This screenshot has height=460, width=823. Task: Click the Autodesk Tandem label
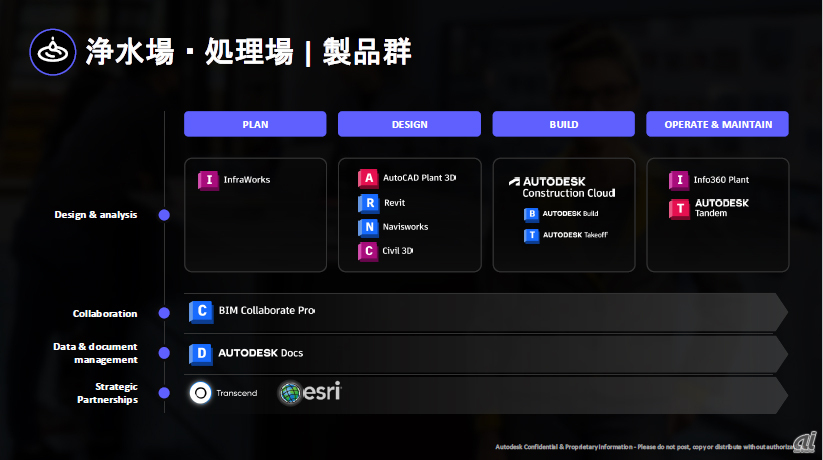[x=722, y=208]
